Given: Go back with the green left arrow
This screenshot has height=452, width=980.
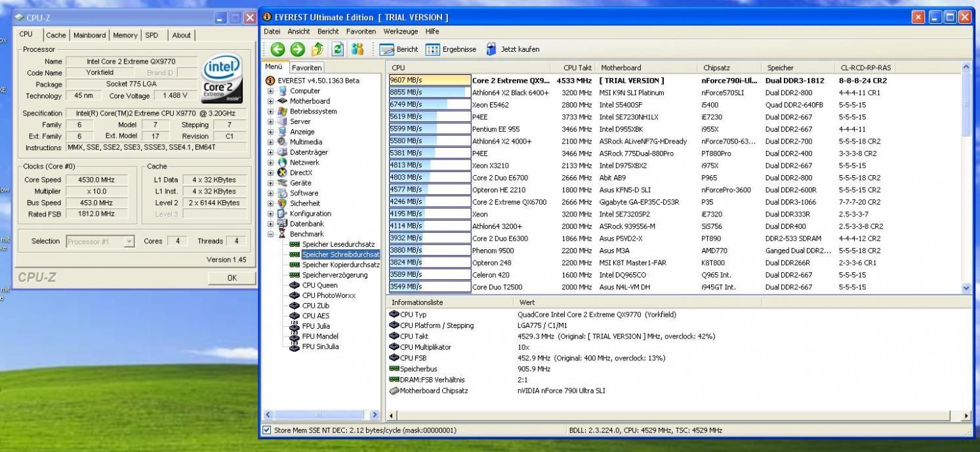Looking at the screenshot, I should coord(277,49).
